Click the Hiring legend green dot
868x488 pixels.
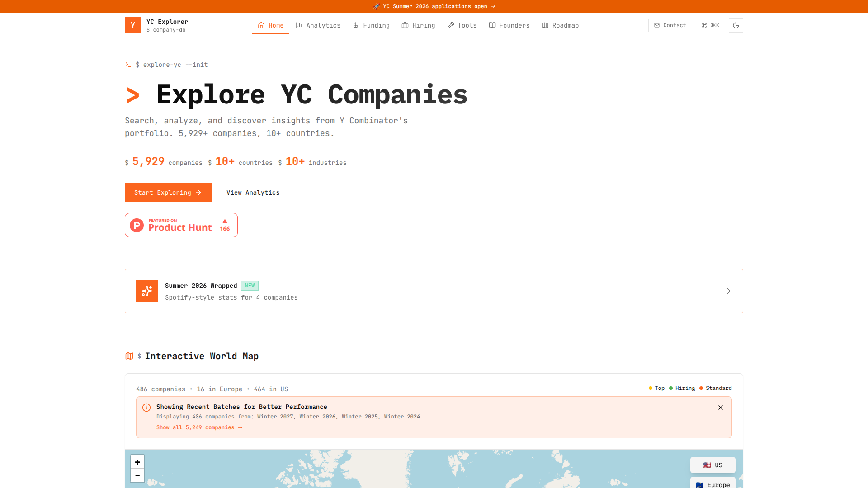point(671,388)
